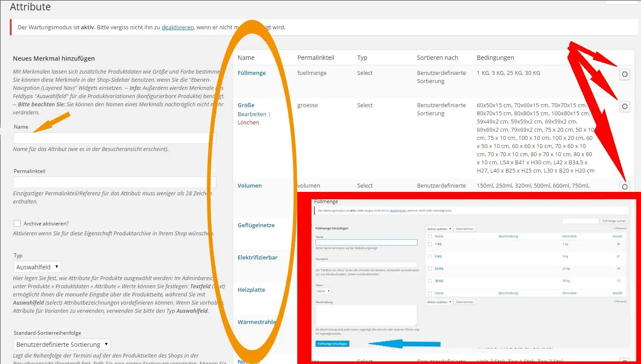641x364 pixels.
Task: Click the Übernehmen button next to Aktion wählen
Action: (465, 228)
